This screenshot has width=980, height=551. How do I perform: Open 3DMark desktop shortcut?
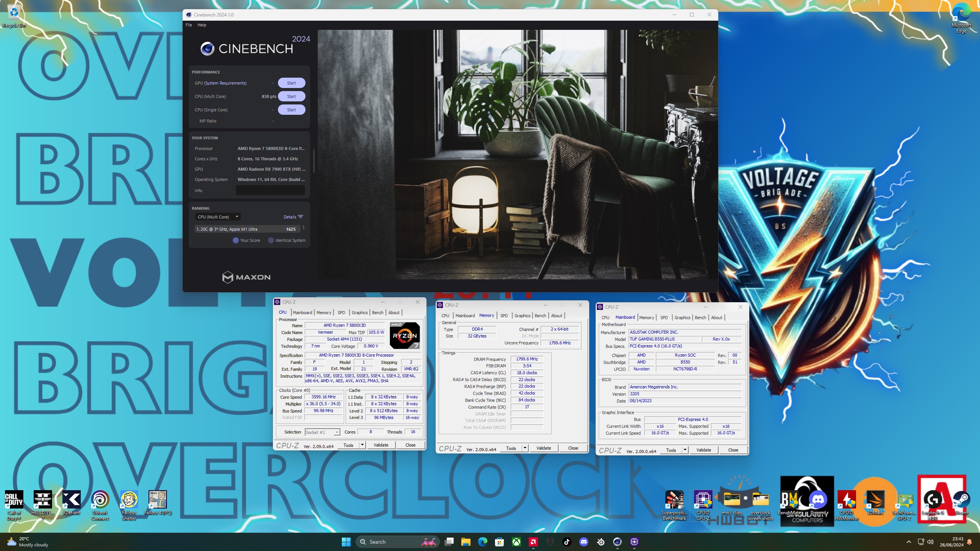click(x=875, y=503)
